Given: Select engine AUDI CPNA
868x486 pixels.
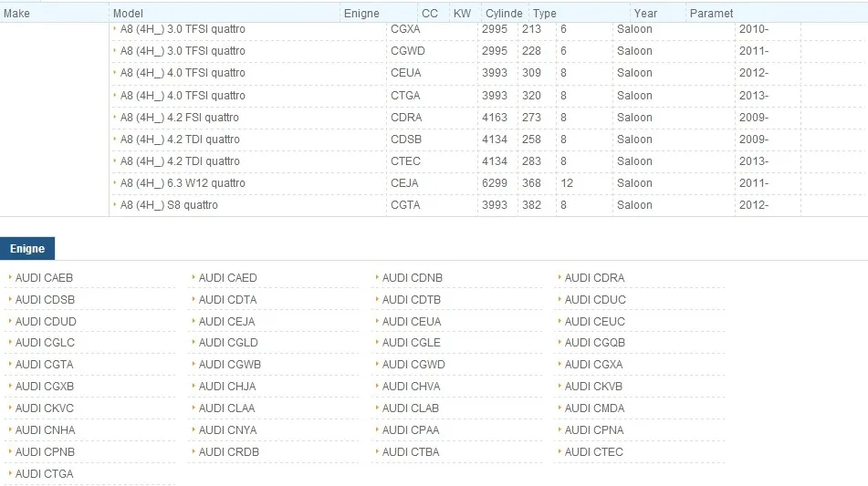Looking at the screenshot, I should click(594, 430).
